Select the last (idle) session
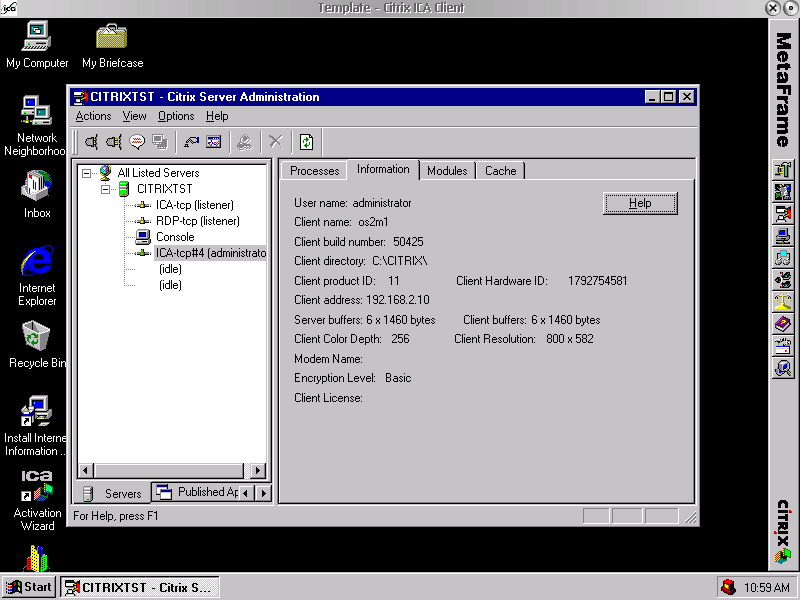800x600 pixels. click(170, 285)
